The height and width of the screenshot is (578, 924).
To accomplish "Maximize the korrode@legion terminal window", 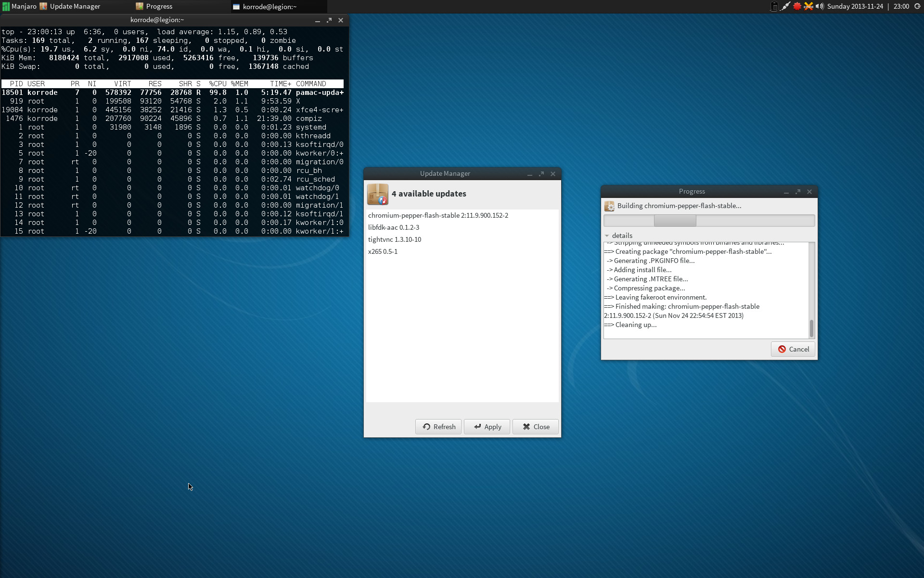I will point(329,20).
